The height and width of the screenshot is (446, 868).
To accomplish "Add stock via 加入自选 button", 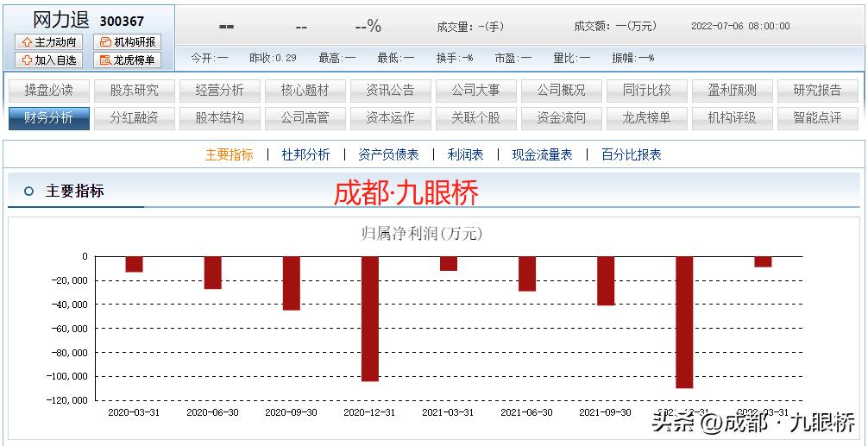I will coord(48,60).
